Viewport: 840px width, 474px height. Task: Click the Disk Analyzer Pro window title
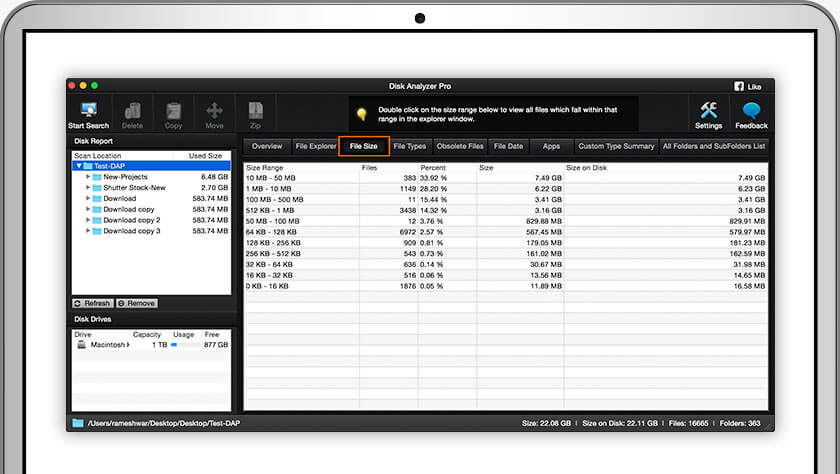pos(420,86)
